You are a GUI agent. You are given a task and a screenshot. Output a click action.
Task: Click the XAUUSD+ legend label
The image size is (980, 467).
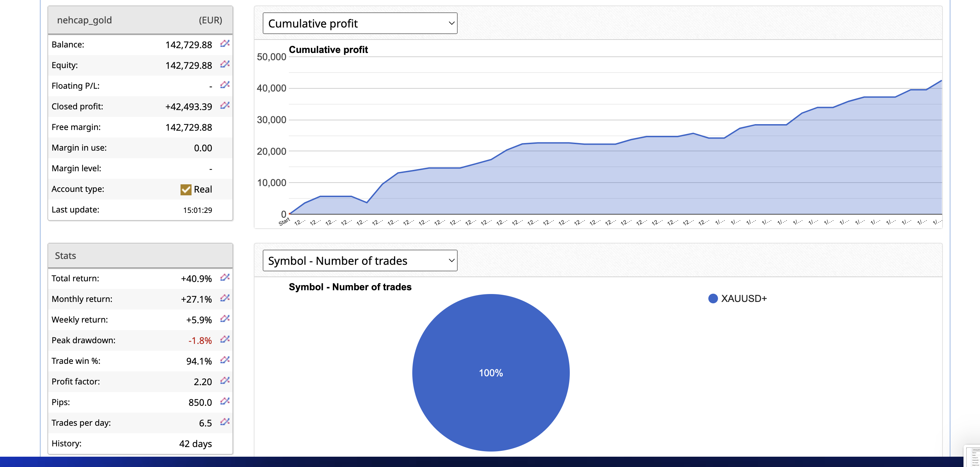pos(744,299)
